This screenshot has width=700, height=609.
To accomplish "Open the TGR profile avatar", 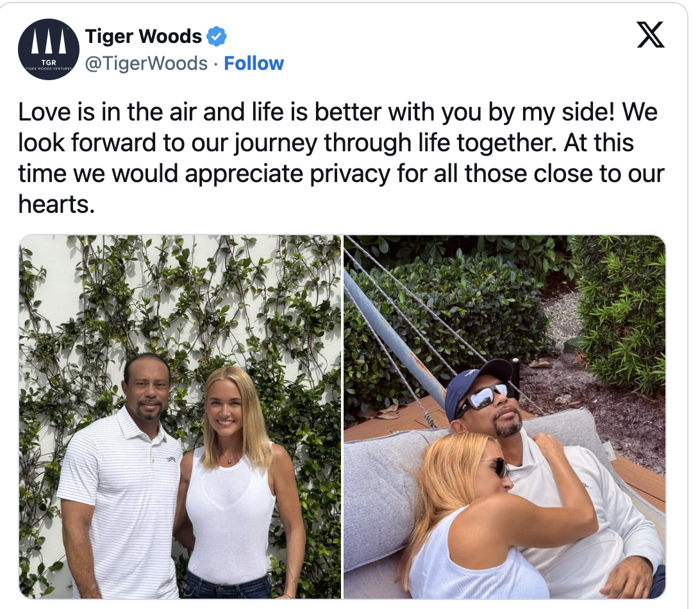I will [x=49, y=49].
